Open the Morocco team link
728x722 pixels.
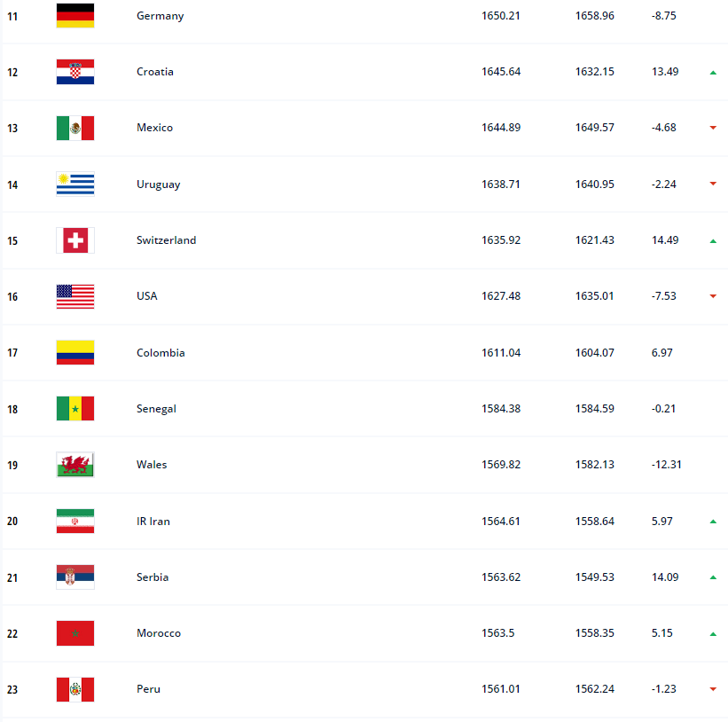(159, 633)
